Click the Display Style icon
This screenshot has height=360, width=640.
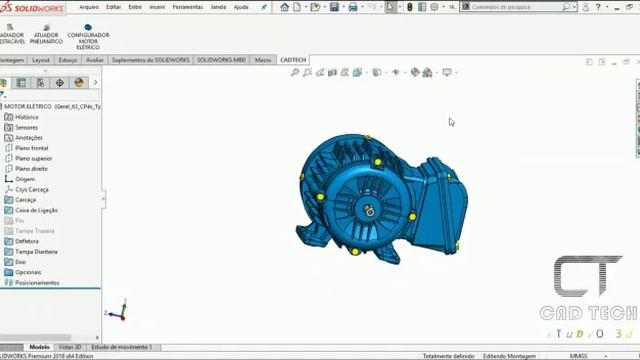pos(377,73)
